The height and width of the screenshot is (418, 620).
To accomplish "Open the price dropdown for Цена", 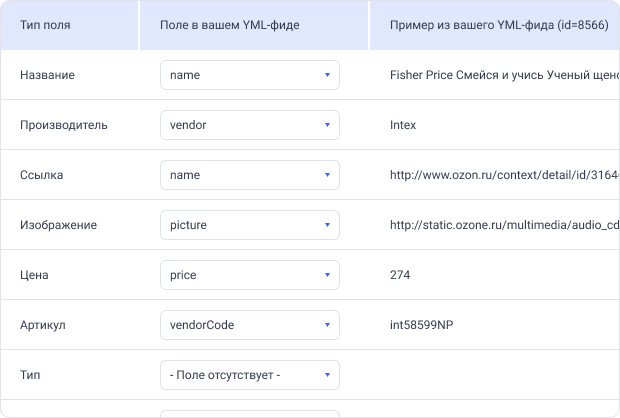I will tap(249, 275).
